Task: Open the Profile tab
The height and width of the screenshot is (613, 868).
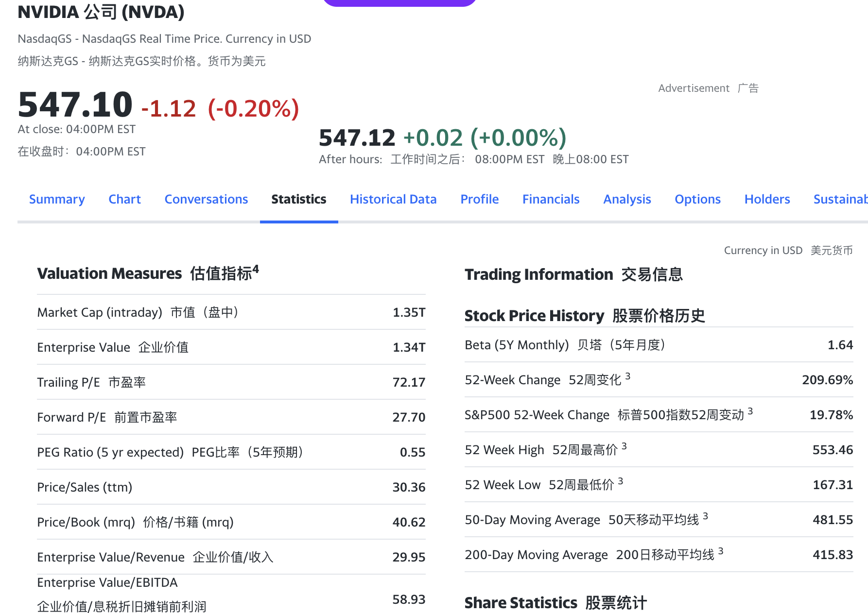Action: [480, 199]
